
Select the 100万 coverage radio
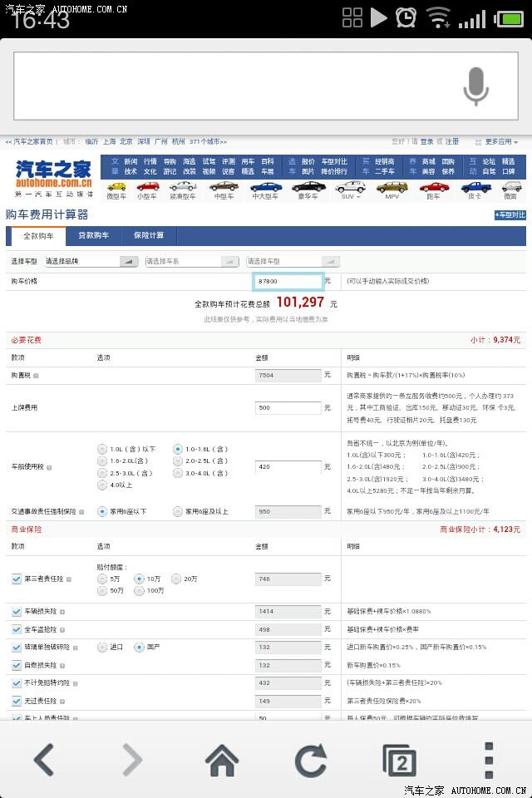click(139, 591)
